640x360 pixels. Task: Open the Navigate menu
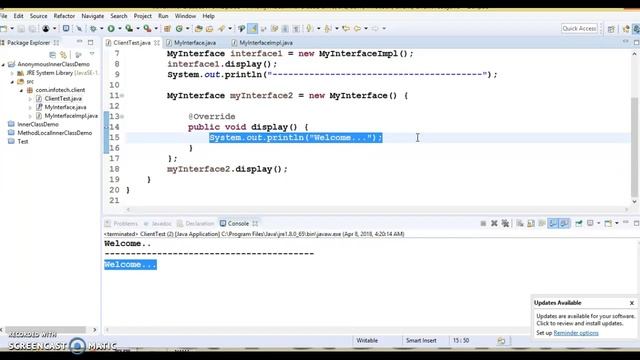coord(92,16)
